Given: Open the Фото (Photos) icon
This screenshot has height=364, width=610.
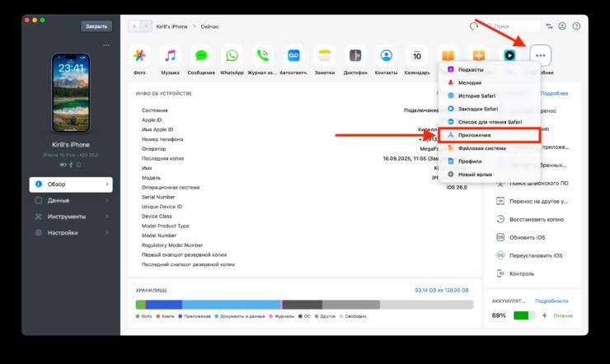Looking at the screenshot, I should tap(140, 56).
